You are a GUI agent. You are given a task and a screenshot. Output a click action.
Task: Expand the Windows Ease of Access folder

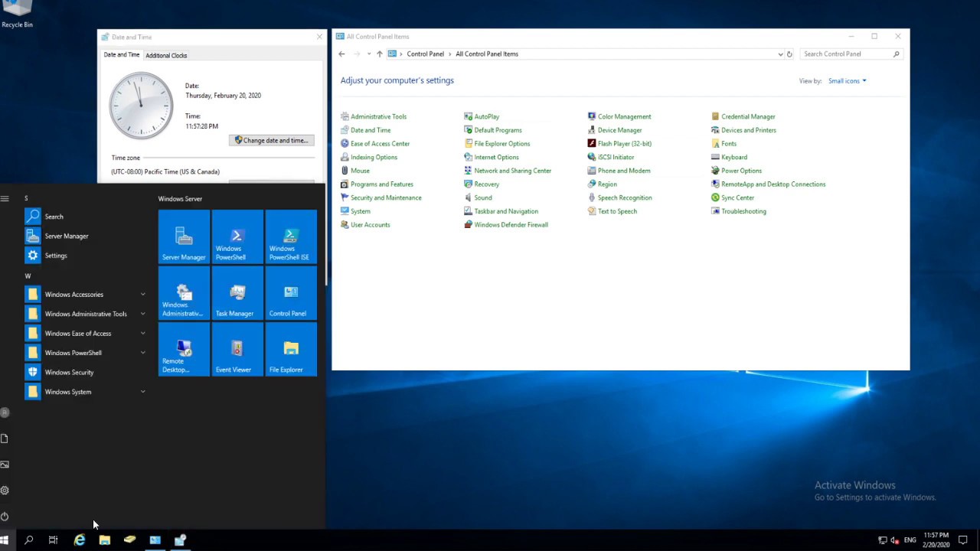coord(86,334)
